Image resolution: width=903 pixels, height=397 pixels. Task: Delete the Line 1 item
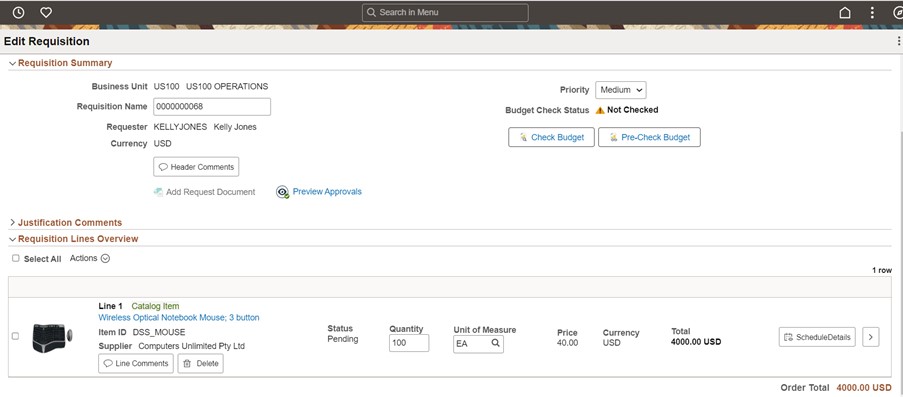click(x=200, y=364)
